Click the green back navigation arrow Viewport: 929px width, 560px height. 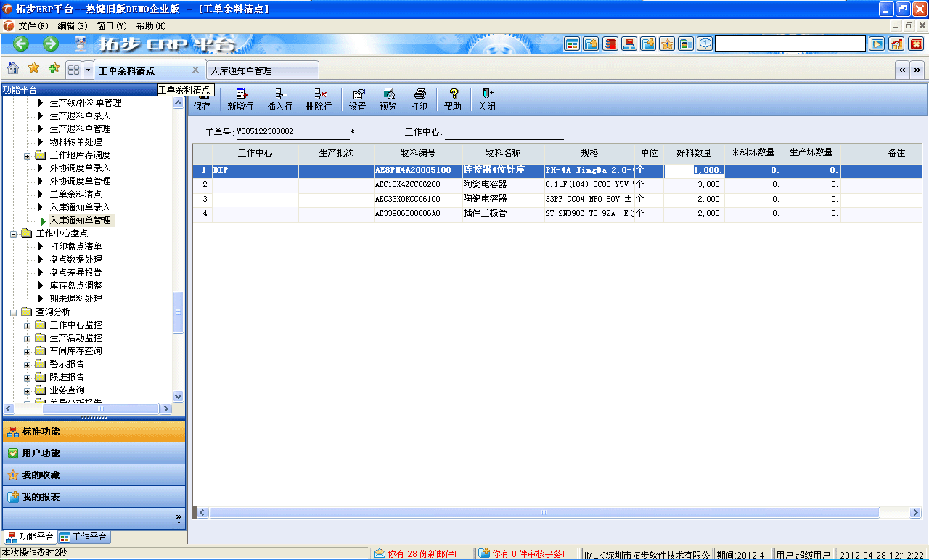coord(20,44)
